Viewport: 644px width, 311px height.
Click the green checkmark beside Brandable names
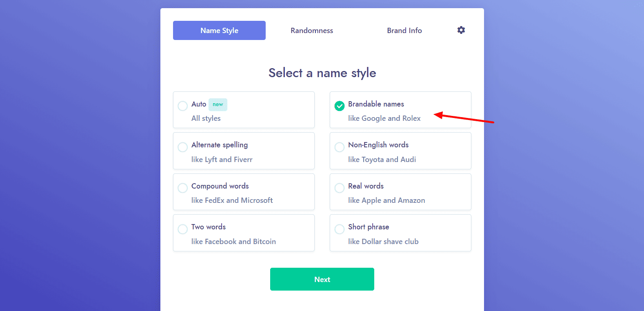[340, 106]
